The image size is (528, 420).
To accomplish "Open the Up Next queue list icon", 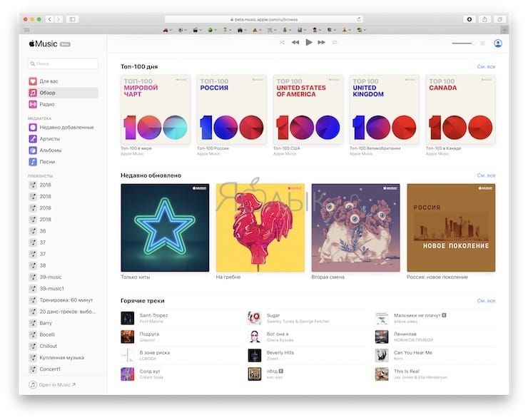I will tap(482, 43).
